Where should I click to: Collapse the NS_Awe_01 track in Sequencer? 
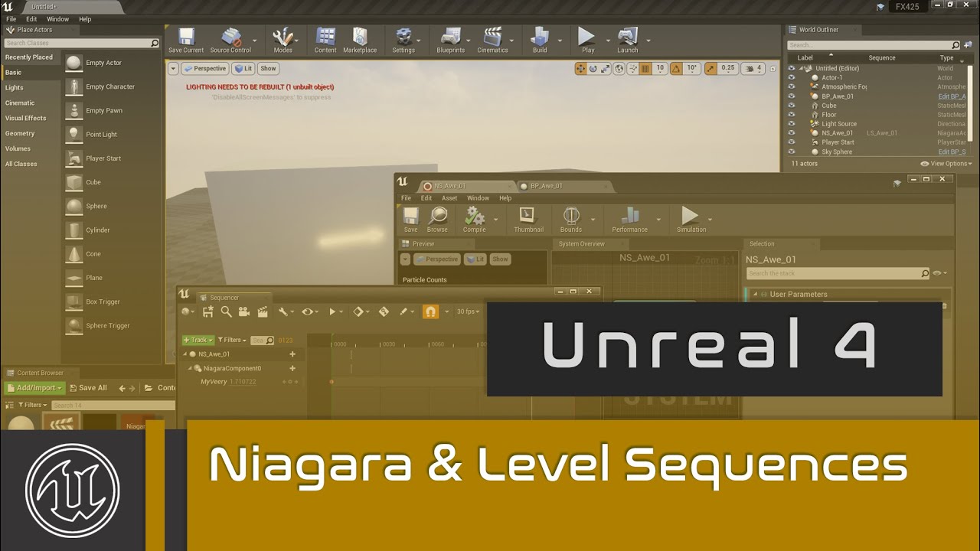click(x=184, y=354)
